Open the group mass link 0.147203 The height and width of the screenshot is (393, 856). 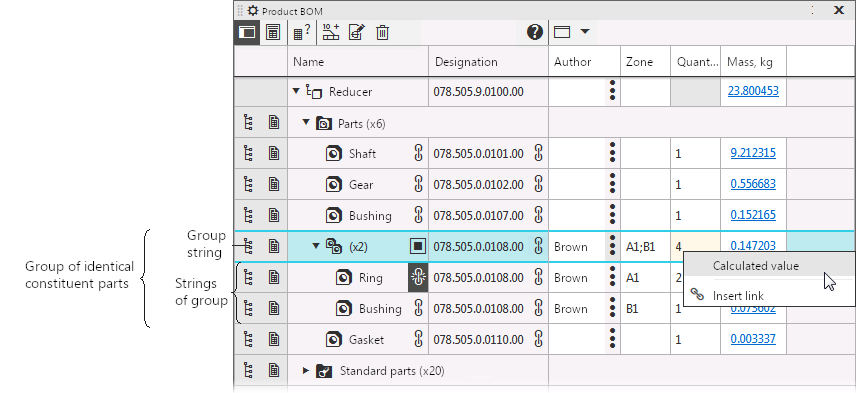(753, 246)
